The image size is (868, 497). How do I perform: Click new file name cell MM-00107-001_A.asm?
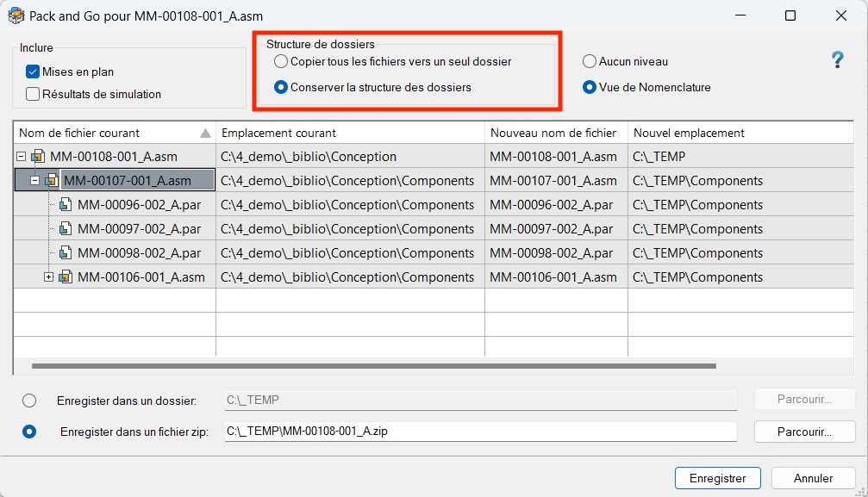[x=556, y=180]
